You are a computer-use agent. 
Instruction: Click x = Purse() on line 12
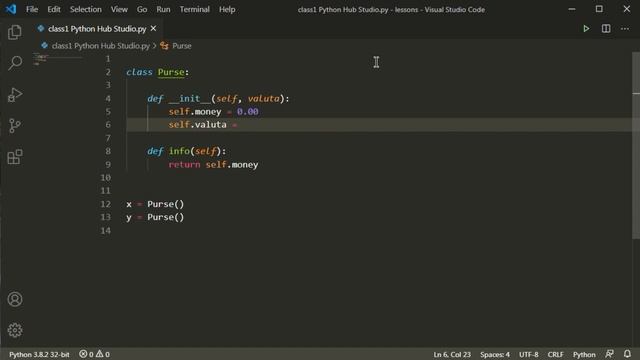(x=155, y=204)
